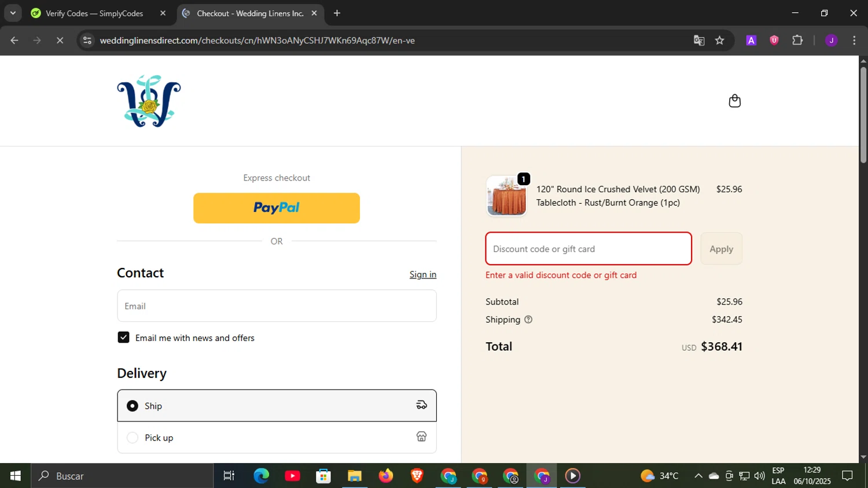Image resolution: width=868 pixels, height=488 pixels.
Task: Open the network status tray icon
Action: click(744, 476)
